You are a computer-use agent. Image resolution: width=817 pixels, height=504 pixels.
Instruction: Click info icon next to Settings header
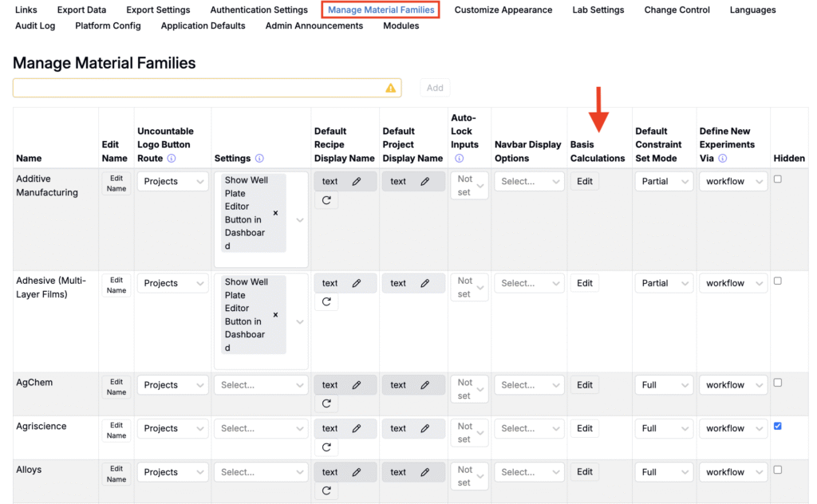tap(259, 159)
